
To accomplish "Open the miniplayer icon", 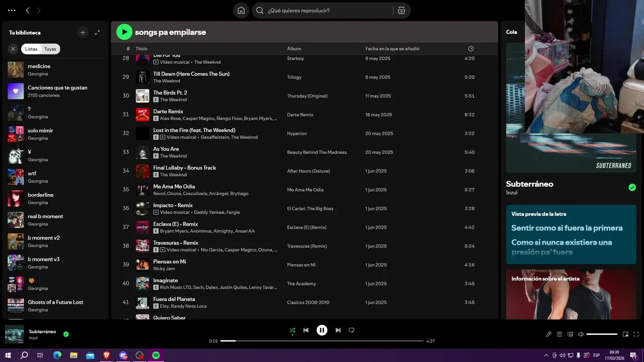I will click(626, 334).
